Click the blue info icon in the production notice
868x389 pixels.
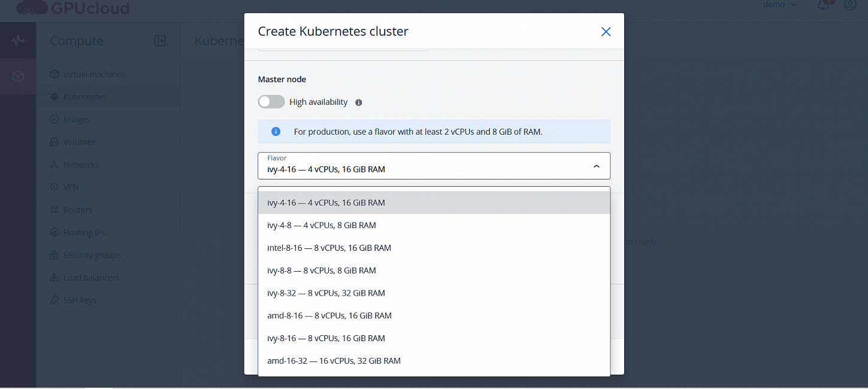pyautogui.click(x=276, y=132)
